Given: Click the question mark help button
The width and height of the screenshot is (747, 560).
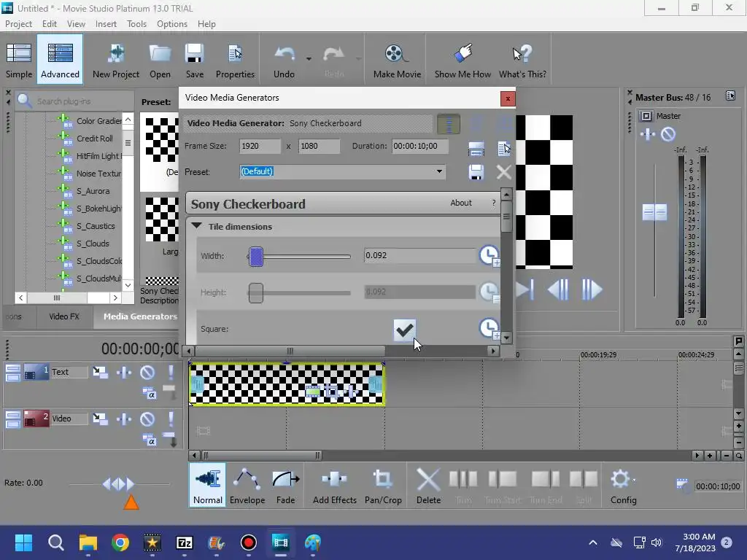Looking at the screenshot, I should pos(494,203).
